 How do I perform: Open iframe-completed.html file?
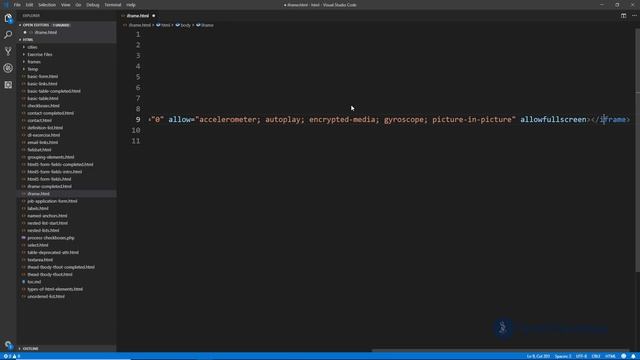tap(49, 187)
